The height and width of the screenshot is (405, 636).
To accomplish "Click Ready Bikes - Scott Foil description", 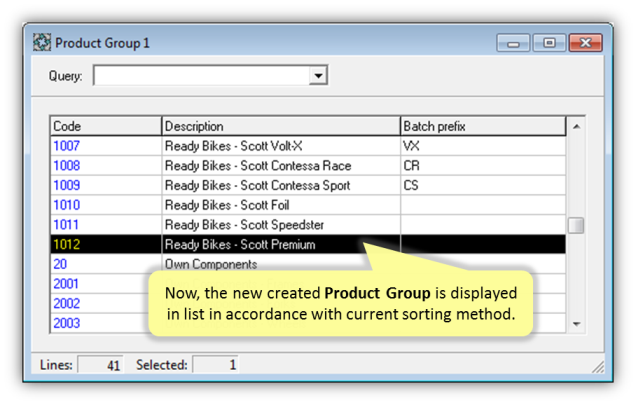I will (x=227, y=205).
